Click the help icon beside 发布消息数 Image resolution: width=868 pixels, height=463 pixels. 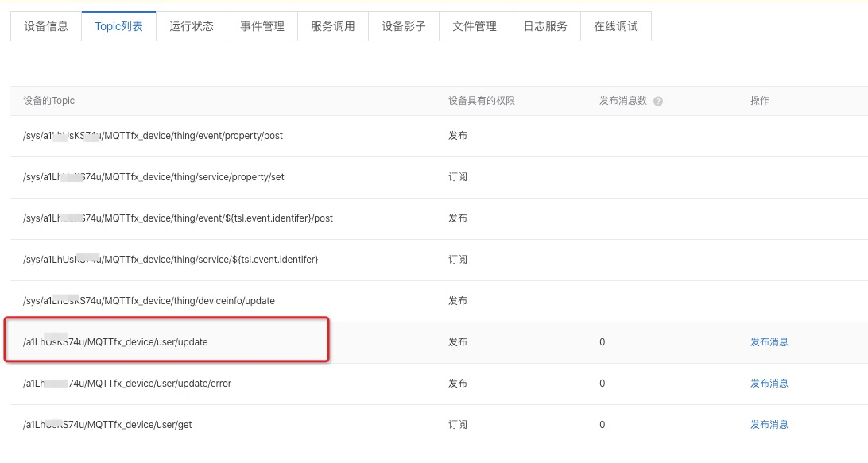658,102
